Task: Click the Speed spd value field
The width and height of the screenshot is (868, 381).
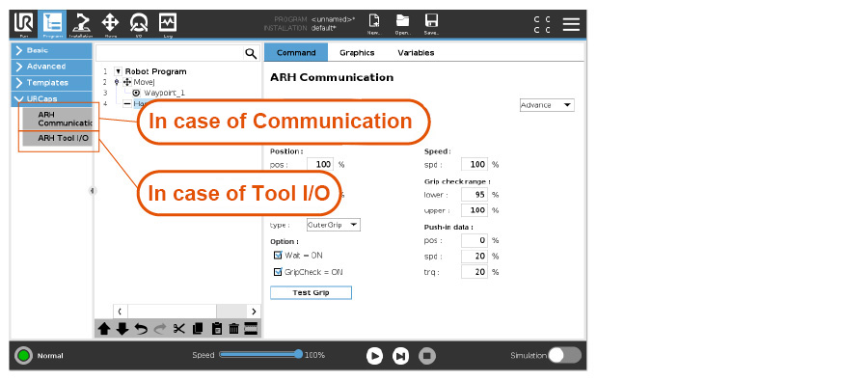Action: [475, 165]
